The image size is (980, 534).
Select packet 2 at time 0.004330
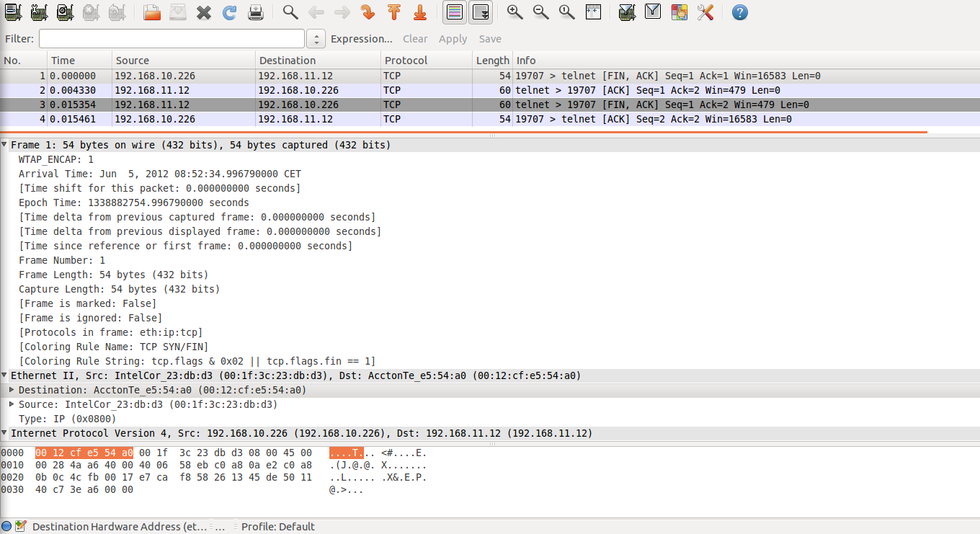coord(490,90)
